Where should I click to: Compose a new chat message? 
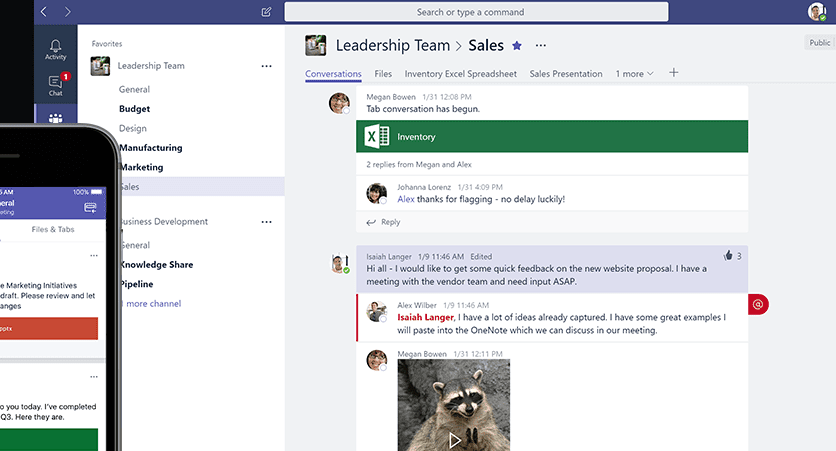click(x=266, y=12)
